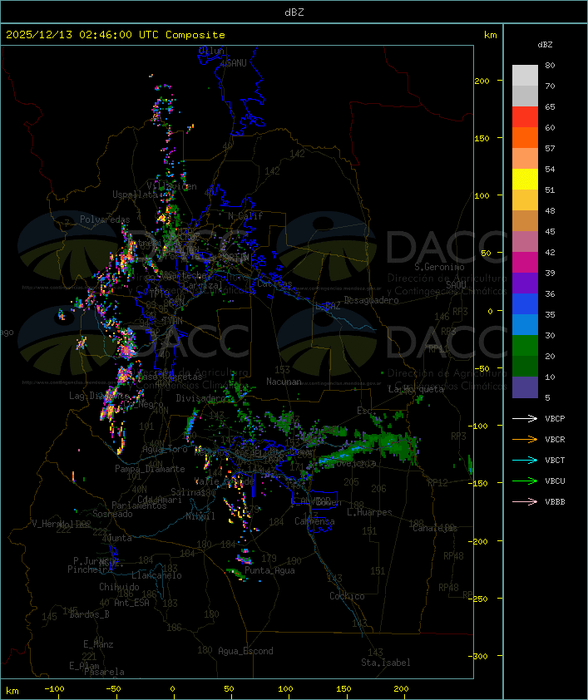Click the orange VBCR arrow icon
The image size is (588, 700).
[x=525, y=439]
